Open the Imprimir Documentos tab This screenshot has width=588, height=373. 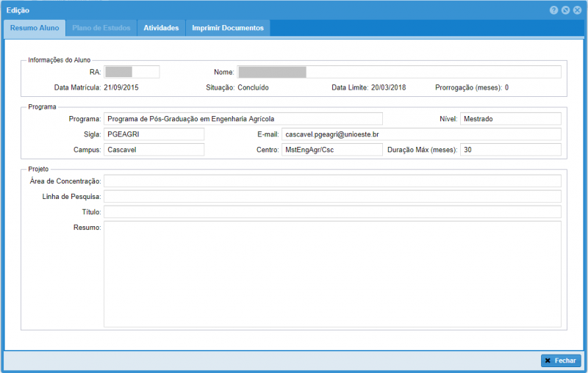coord(228,28)
